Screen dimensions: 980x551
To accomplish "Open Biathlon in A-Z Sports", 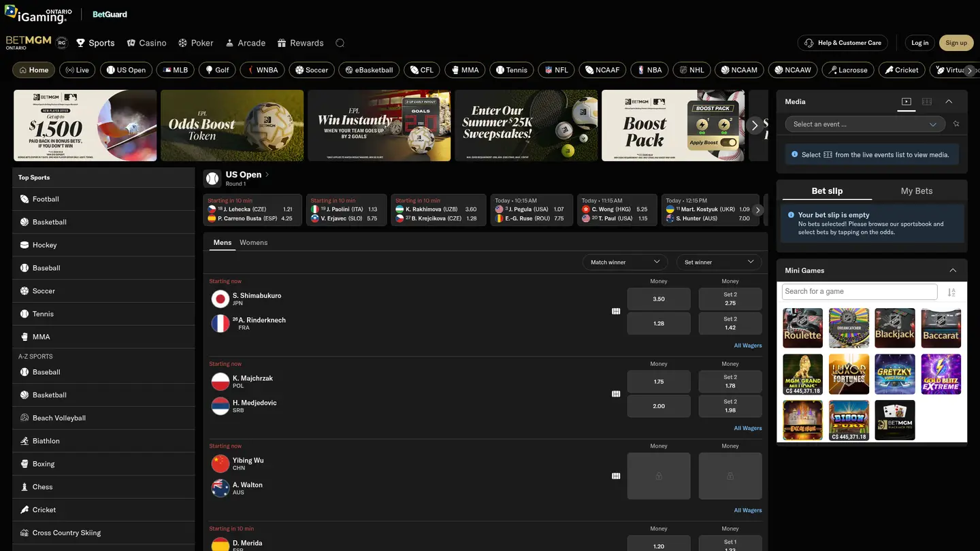I will click(x=103, y=441).
